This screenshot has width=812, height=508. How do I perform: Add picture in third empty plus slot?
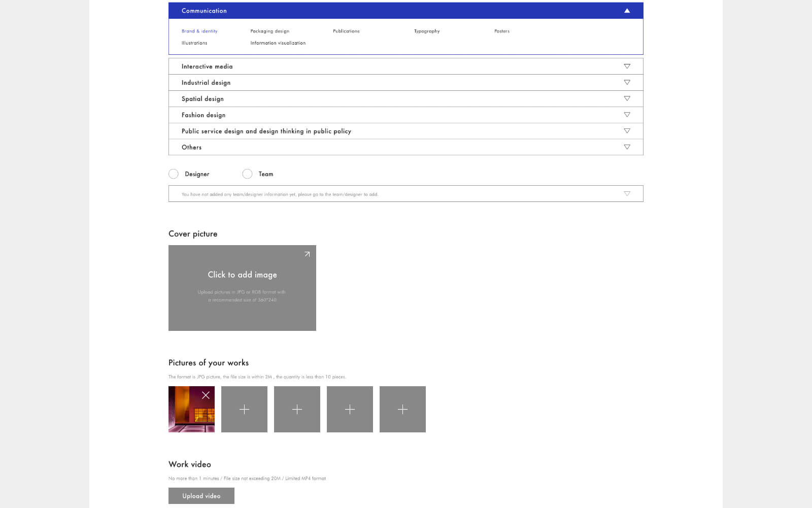pyautogui.click(x=350, y=410)
